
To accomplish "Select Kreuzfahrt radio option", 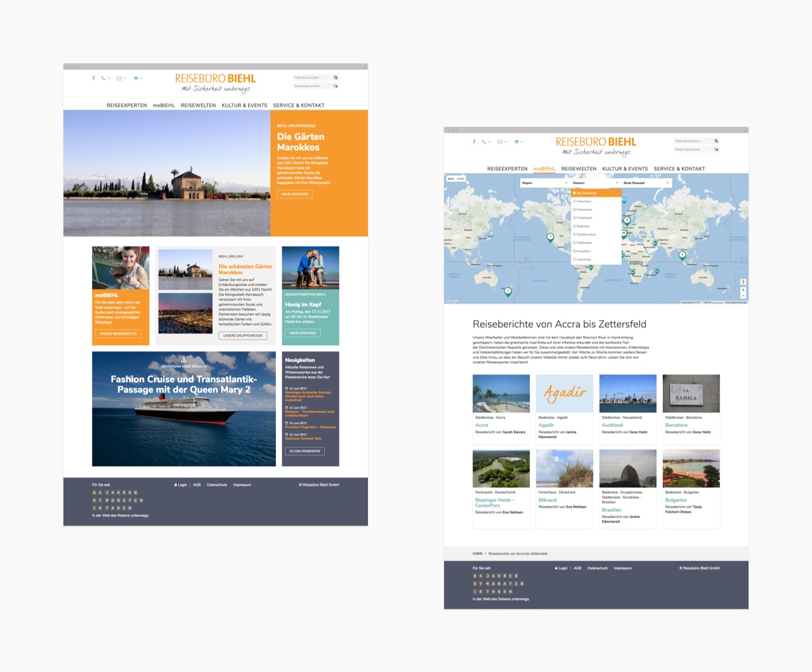I will click(x=582, y=251).
